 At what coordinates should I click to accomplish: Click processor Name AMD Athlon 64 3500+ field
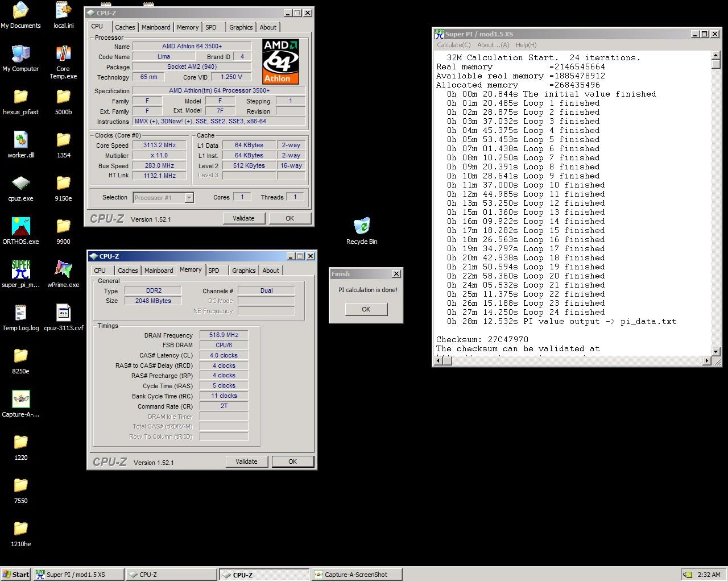192,46
